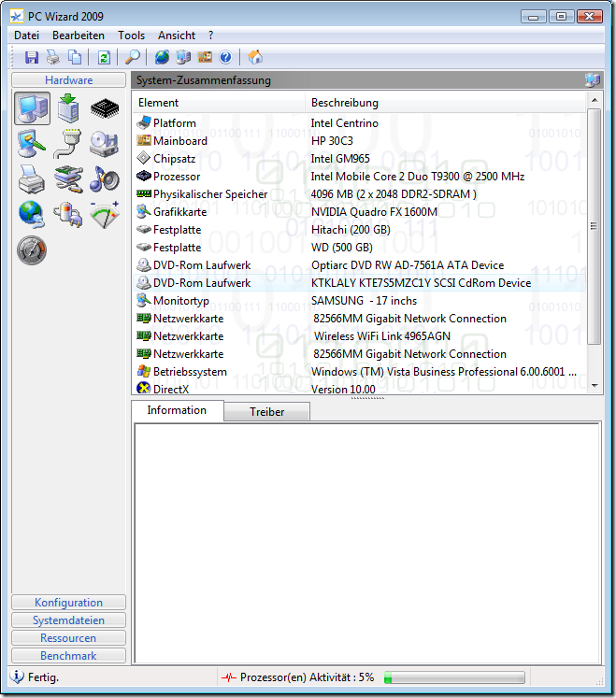
Task: Switch to the Information tab
Action: tap(177, 410)
